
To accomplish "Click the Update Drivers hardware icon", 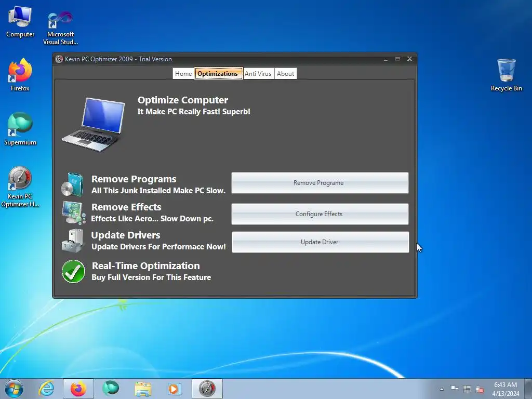I will 73,241.
